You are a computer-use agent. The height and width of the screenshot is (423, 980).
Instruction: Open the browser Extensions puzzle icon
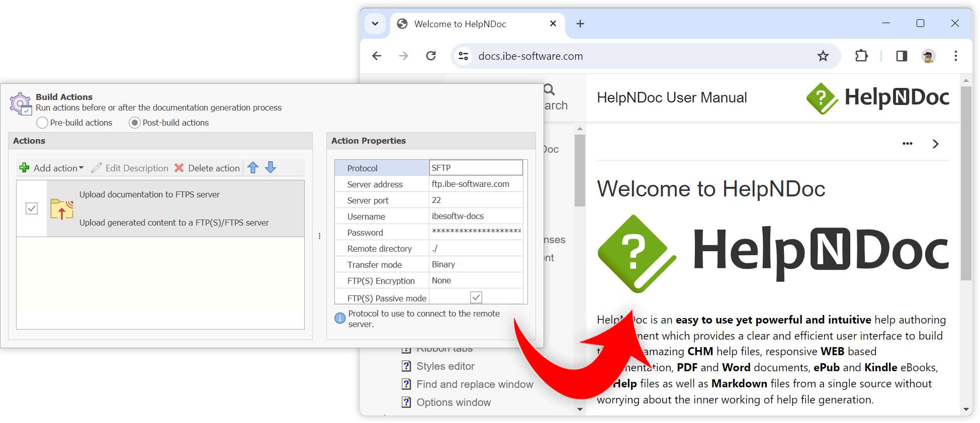[x=861, y=56]
